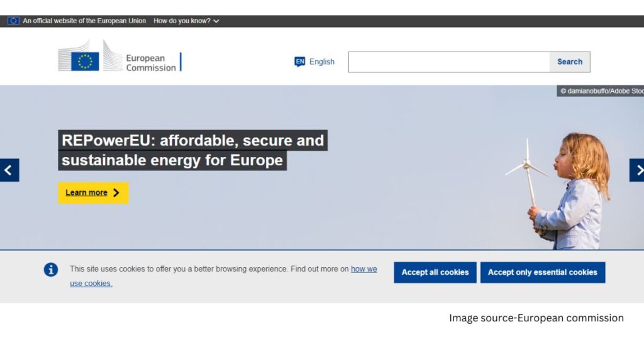Open the yellow Learn more button
The width and height of the screenshot is (644, 337).
tap(93, 193)
